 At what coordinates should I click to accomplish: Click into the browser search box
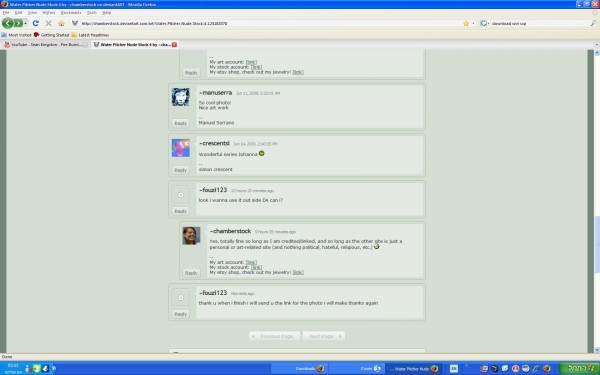tap(540, 23)
